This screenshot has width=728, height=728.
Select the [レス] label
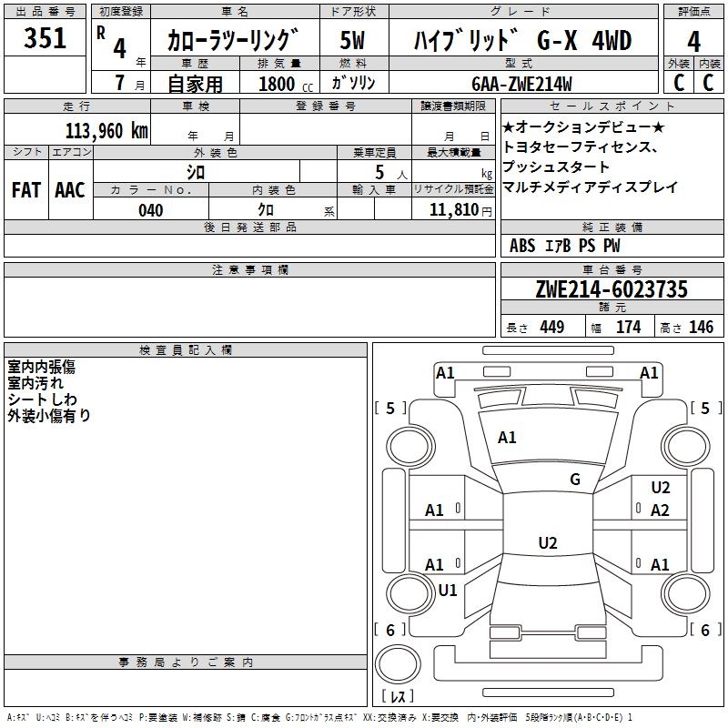click(398, 696)
